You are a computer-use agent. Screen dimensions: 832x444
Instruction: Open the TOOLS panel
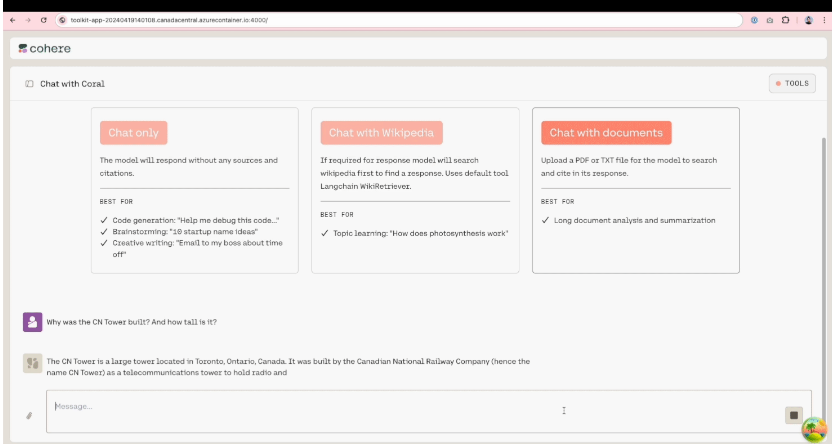click(x=792, y=84)
